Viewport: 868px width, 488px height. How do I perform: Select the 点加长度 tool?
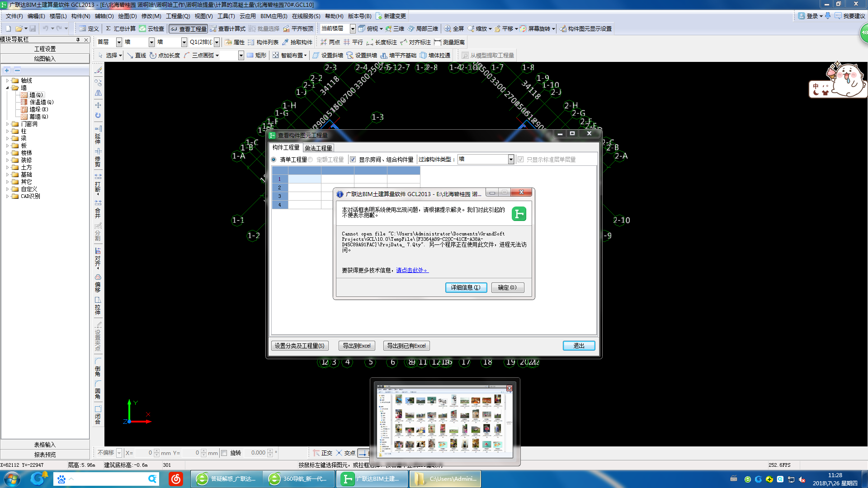tap(165, 55)
